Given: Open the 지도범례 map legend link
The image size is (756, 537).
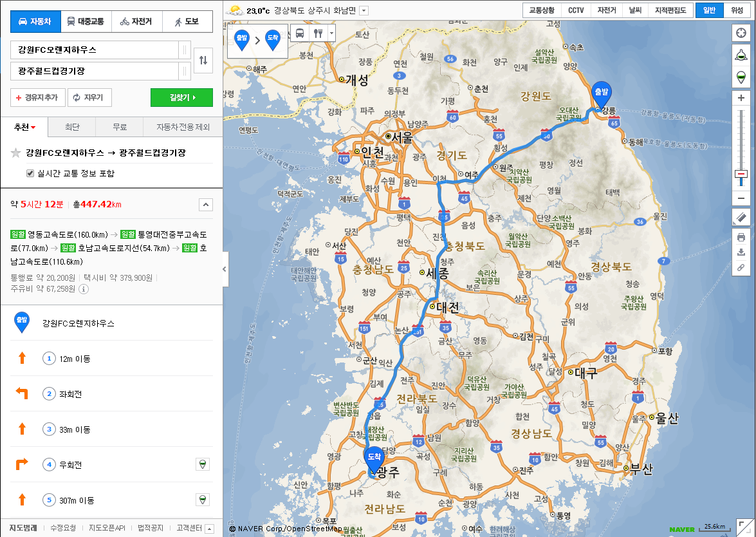Looking at the screenshot, I should click(x=24, y=529).
